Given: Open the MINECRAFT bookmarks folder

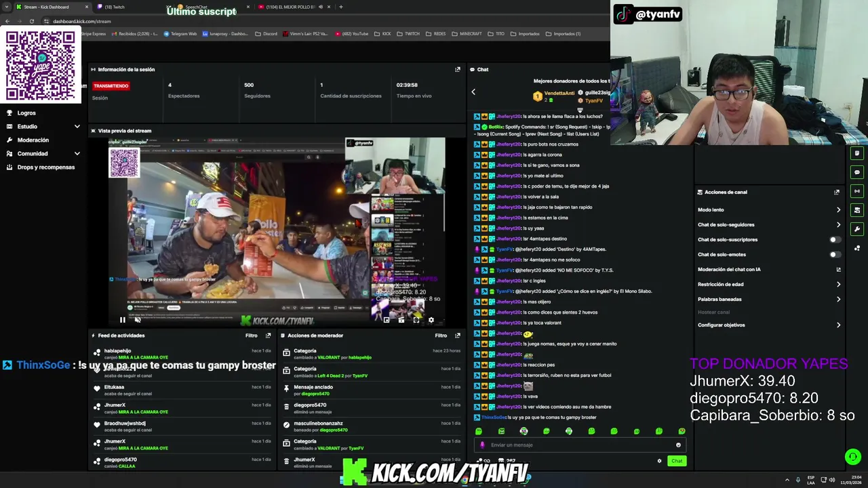Looking at the screenshot, I should (467, 33).
